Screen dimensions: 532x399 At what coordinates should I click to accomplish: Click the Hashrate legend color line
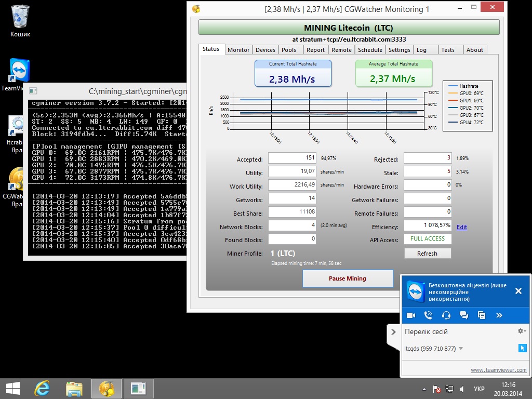click(x=453, y=86)
